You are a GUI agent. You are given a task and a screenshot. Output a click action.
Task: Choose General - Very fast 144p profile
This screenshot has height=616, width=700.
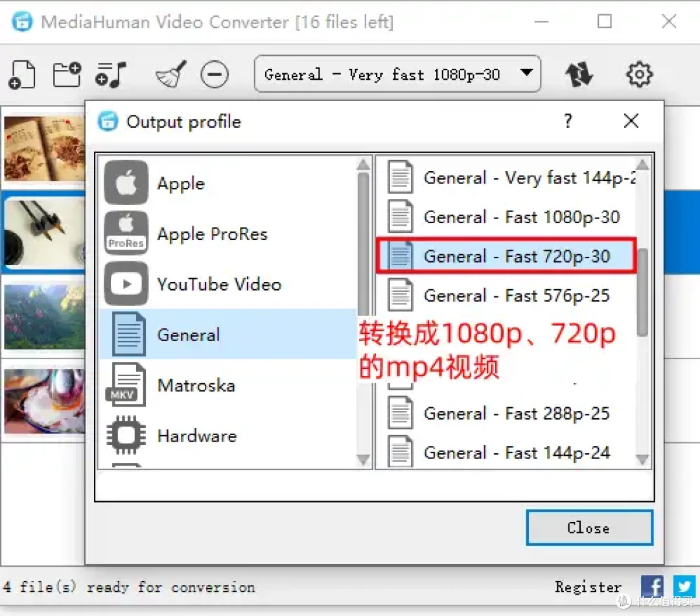coord(506,178)
